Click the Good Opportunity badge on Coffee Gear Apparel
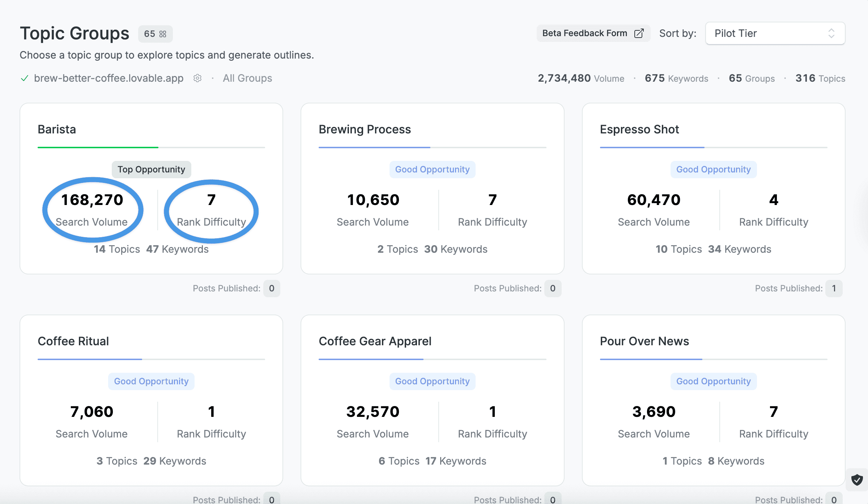This screenshot has width=868, height=504. 432,381
